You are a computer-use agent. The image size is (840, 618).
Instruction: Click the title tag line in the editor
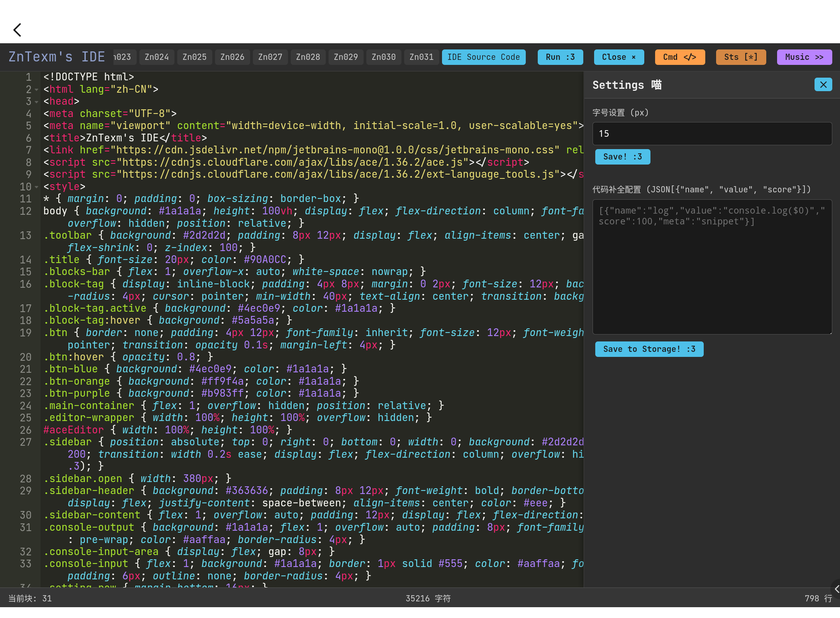point(125,138)
